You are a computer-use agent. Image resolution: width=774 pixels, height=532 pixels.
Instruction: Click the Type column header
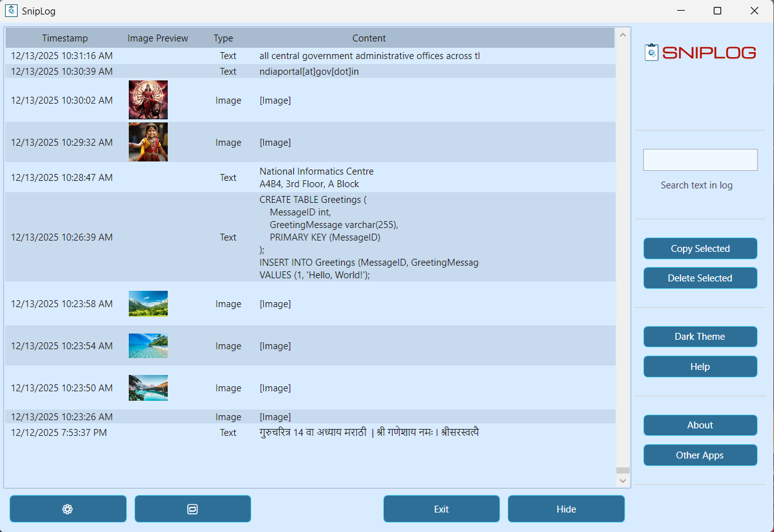(x=223, y=38)
